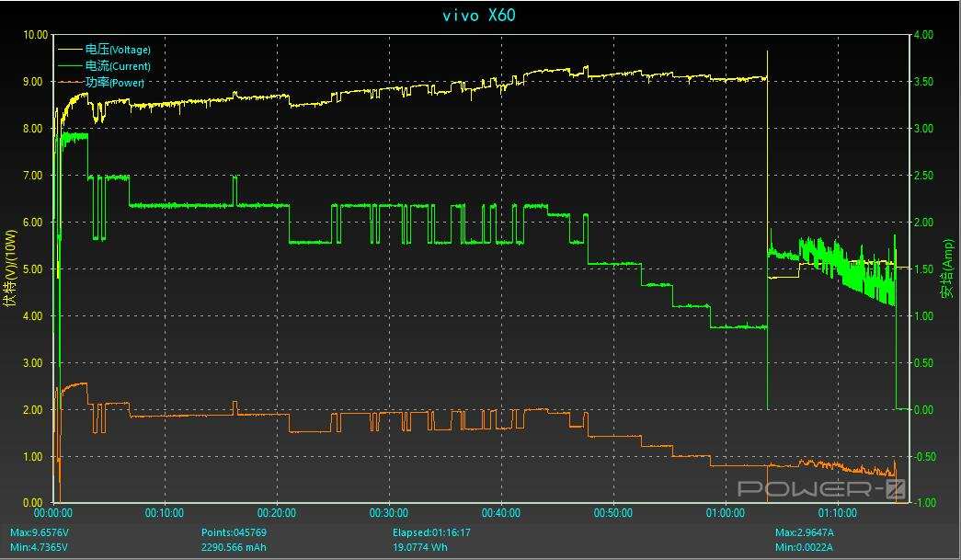Click the green axis title 安培(Amp)
This screenshot has width=961, height=560.
[x=949, y=269]
